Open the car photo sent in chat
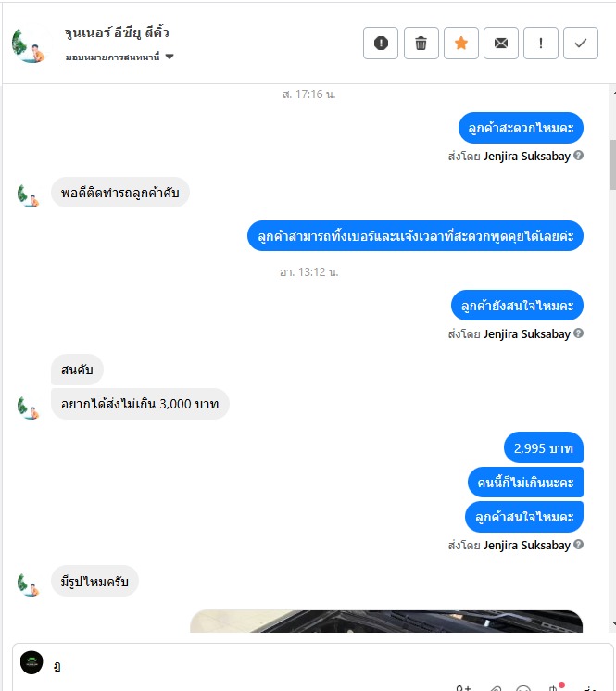The height and width of the screenshot is (691, 616). click(386, 622)
